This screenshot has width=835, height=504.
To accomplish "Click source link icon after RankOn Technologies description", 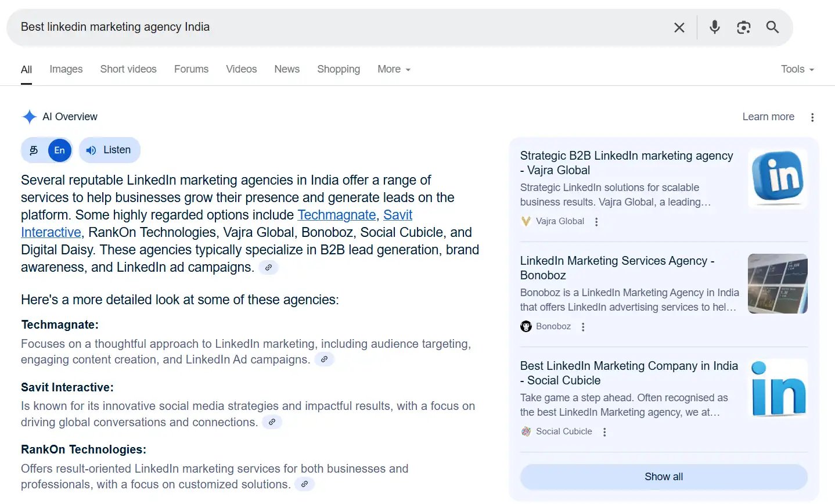I will tap(304, 484).
